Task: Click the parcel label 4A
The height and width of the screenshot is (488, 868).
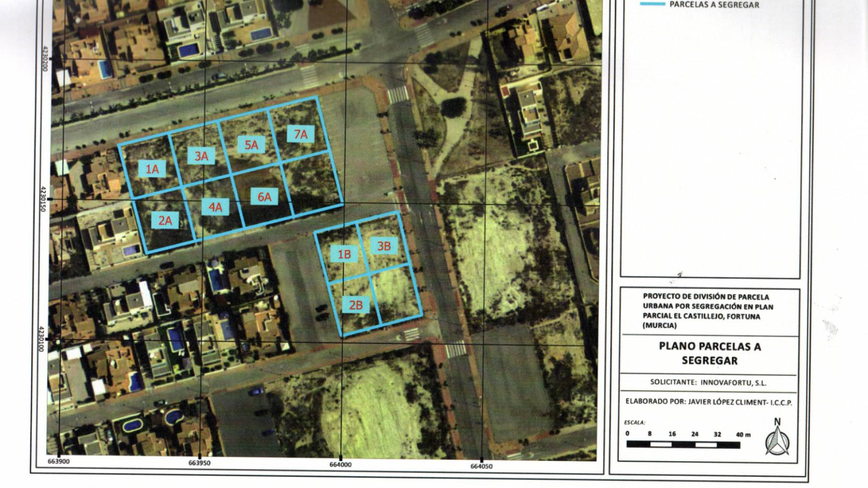Action: click(x=215, y=207)
